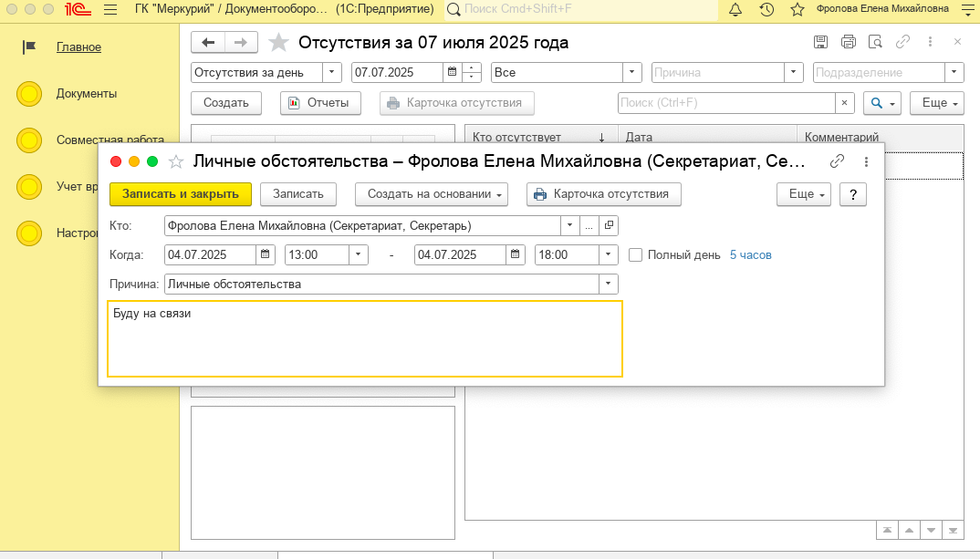Click comment field with Буду на связи
980x559 pixels.
(x=365, y=338)
